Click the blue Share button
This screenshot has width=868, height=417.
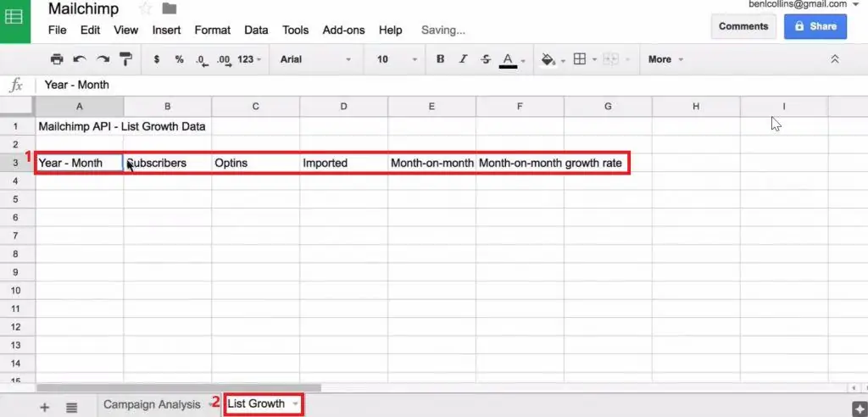[x=815, y=26]
